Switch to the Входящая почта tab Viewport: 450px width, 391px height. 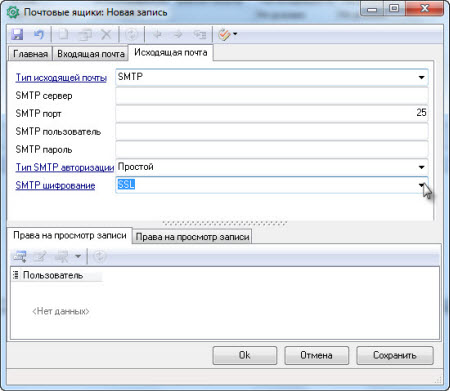[91, 54]
